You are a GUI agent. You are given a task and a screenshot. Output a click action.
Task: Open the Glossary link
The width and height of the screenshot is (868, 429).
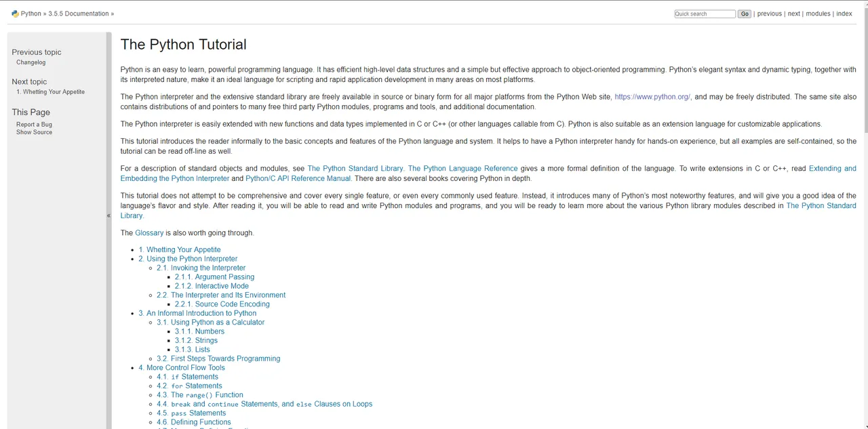[149, 233]
